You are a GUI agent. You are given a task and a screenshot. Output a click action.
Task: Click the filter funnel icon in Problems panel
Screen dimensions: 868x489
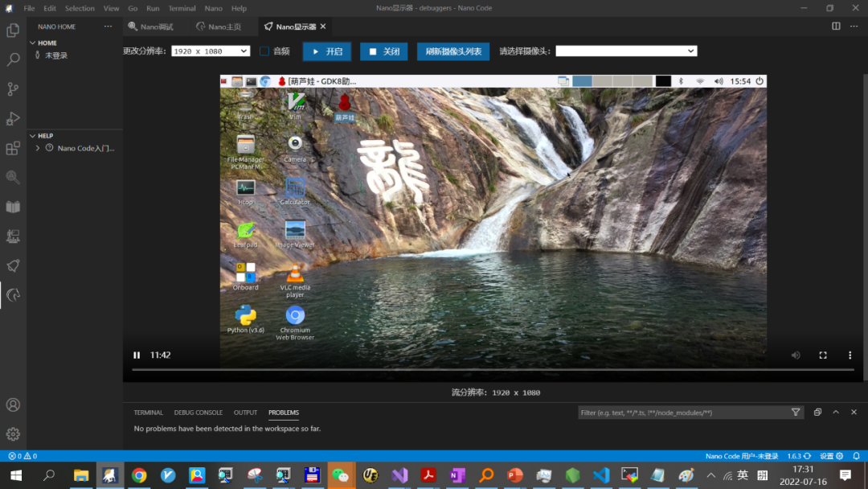796,412
